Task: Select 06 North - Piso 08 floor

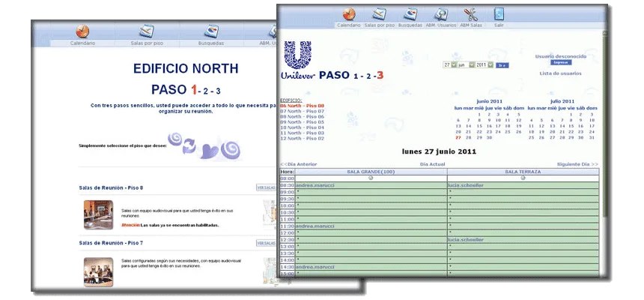Action: [302, 106]
